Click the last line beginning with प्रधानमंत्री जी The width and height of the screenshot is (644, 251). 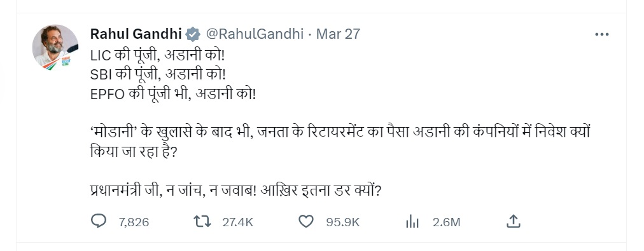tap(235, 191)
